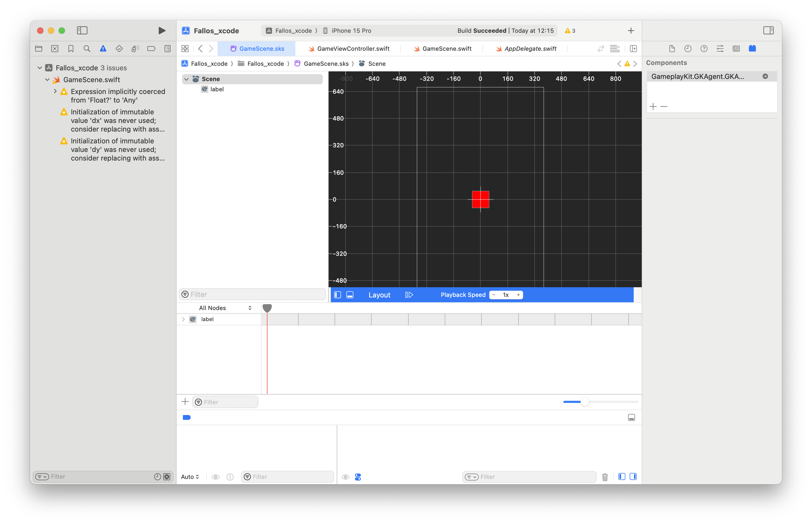The height and width of the screenshot is (524, 812).
Task: Open the Find navigator
Action: (87, 49)
